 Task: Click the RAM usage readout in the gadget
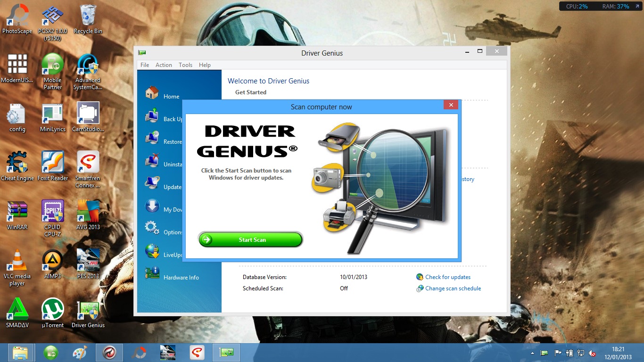click(x=616, y=7)
